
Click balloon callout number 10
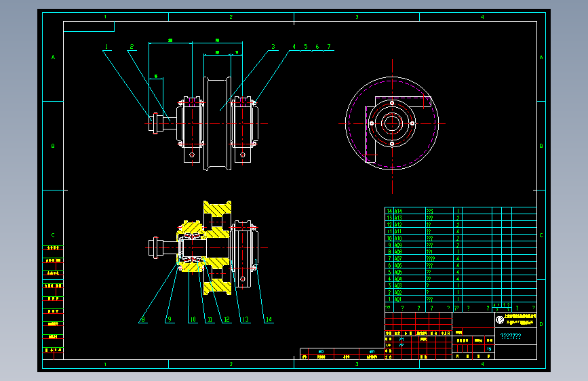(x=193, y=319)
